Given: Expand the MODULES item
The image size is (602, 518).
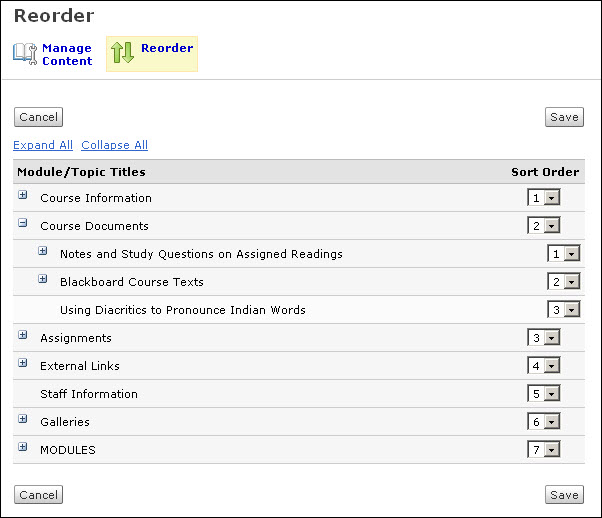Looking at the screenshot, I should tap(23, 448).
